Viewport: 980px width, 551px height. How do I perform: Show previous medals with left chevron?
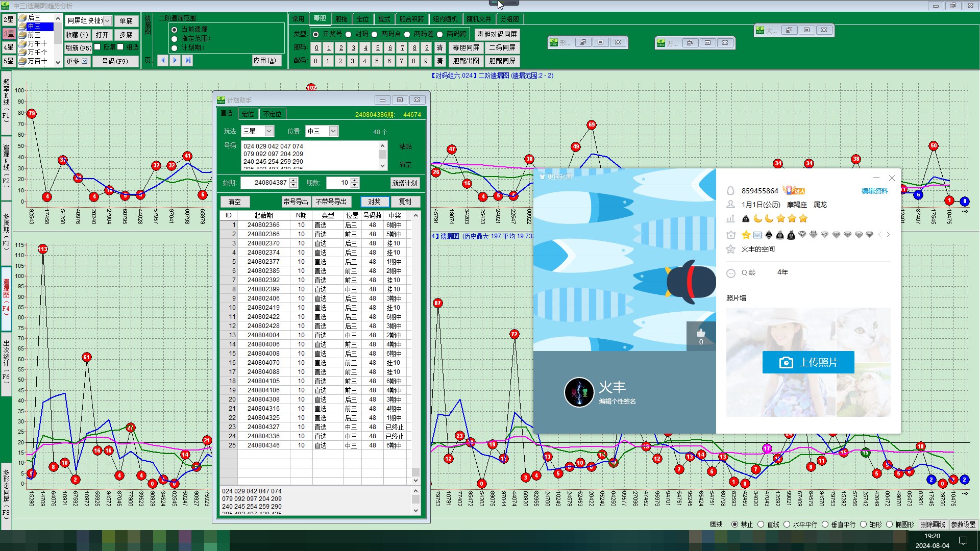click(880, 235)
